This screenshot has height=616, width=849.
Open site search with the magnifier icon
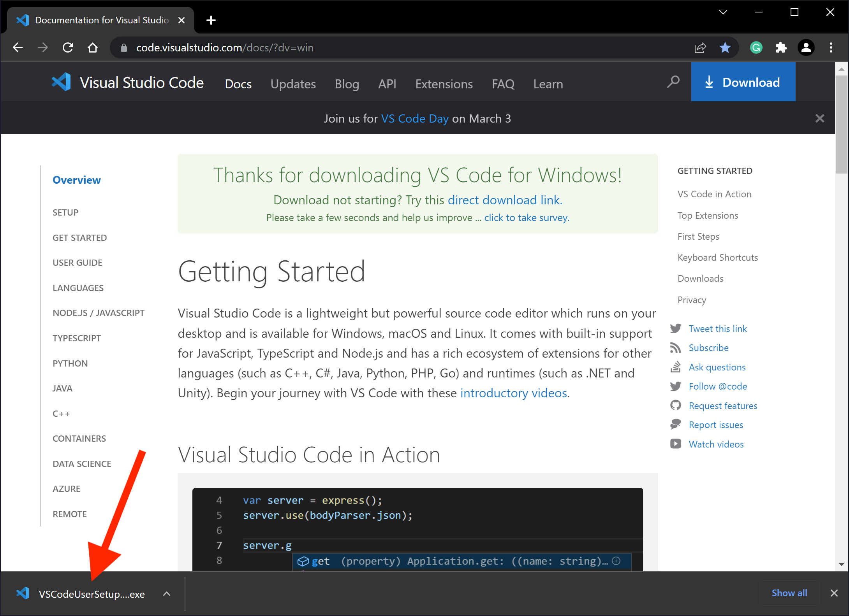[x=673, y=82]
